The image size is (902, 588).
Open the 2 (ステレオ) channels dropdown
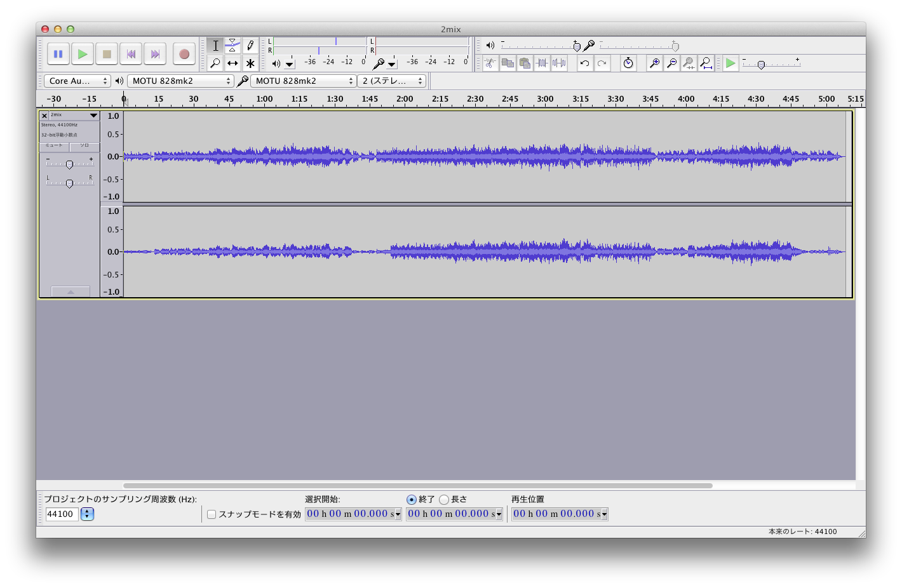click(392, 81)
